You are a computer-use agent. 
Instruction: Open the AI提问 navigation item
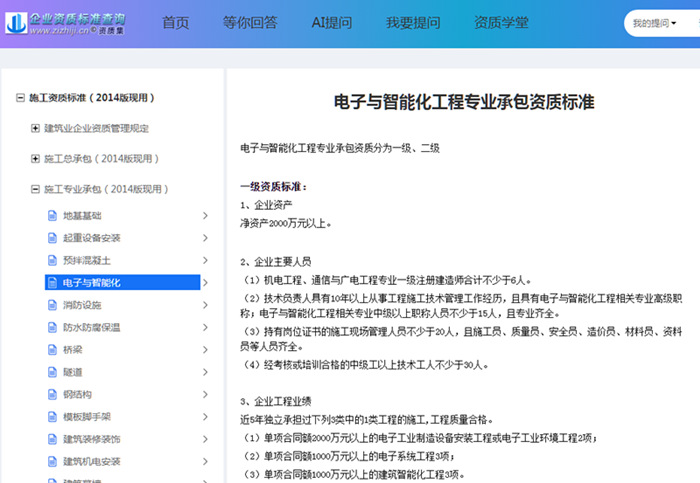pos(332,22)
